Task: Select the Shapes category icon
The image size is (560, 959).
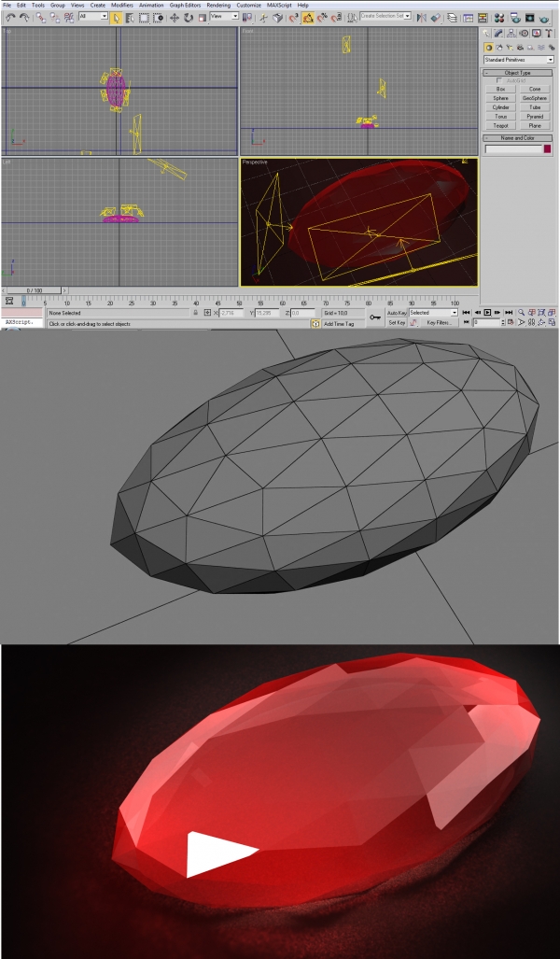Action: (498, 47)
